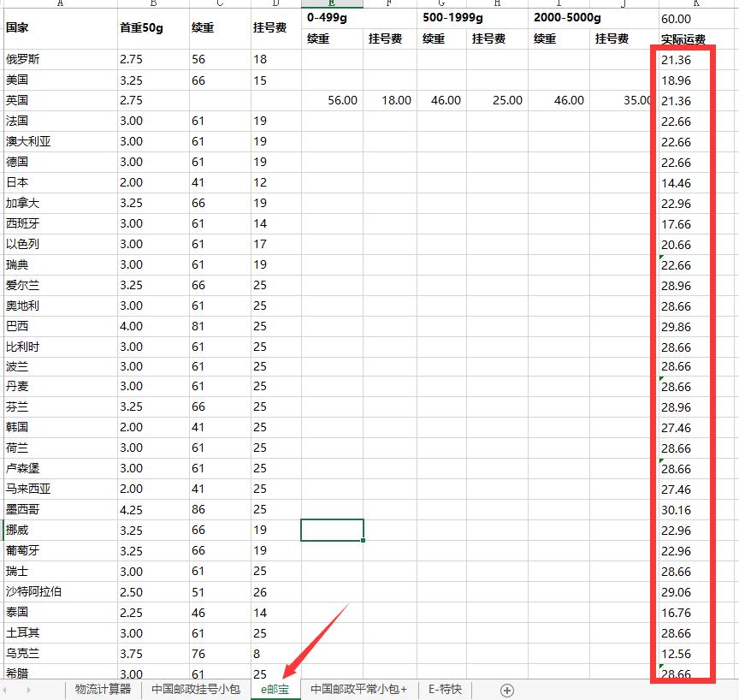This screenshot has width=739, height=700.
Task: Click the 500-1999g header cell
Action: pyautogui.click(x=472, y=18)
